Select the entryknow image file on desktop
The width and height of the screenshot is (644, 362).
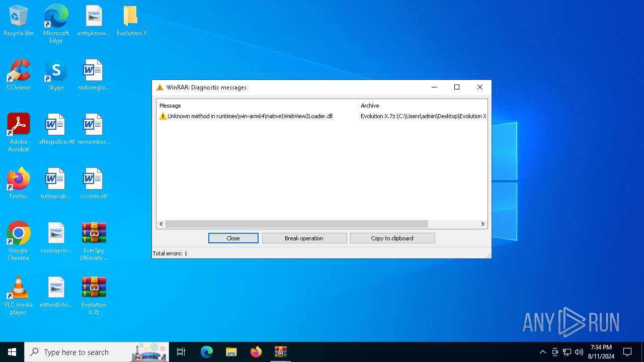(x=94, y=21)
